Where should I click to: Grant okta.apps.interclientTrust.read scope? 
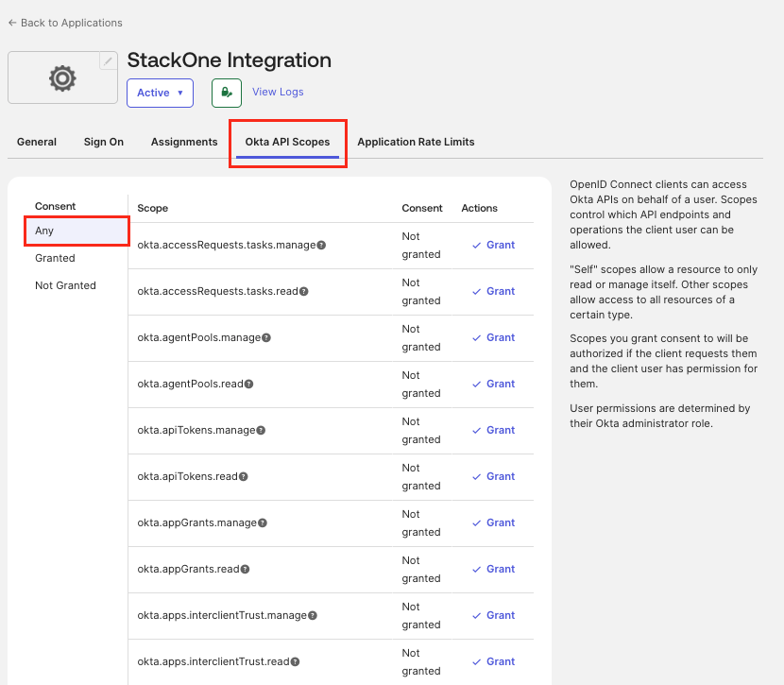click(x=493, y=661)
